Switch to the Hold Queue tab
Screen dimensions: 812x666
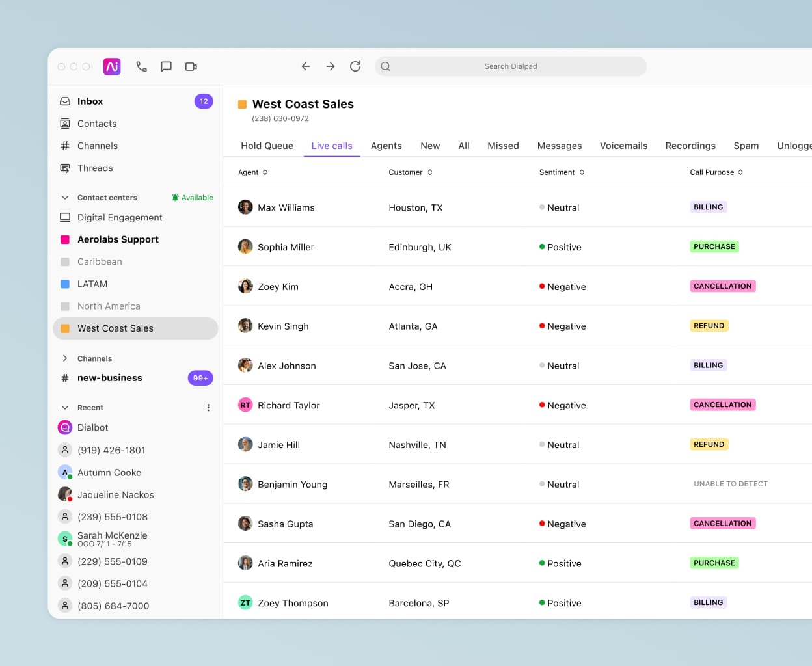click(x=267, y=146)
